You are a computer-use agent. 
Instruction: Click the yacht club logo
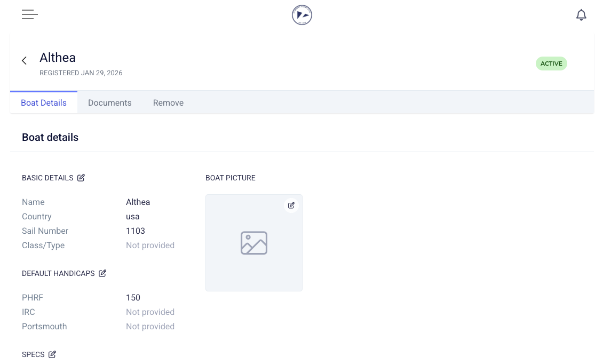(x=302, y=15)
